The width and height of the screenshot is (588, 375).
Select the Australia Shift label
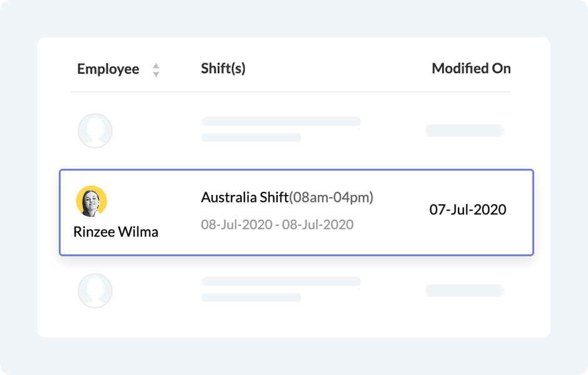click(245, 197)
